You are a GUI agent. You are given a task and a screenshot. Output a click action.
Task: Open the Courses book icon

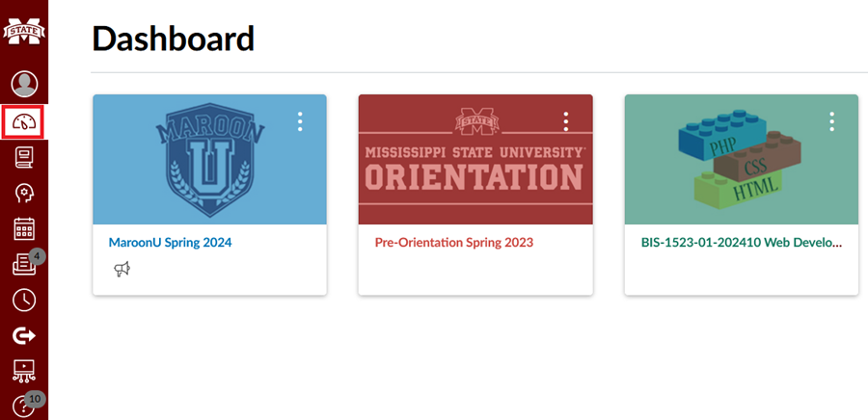24,158
